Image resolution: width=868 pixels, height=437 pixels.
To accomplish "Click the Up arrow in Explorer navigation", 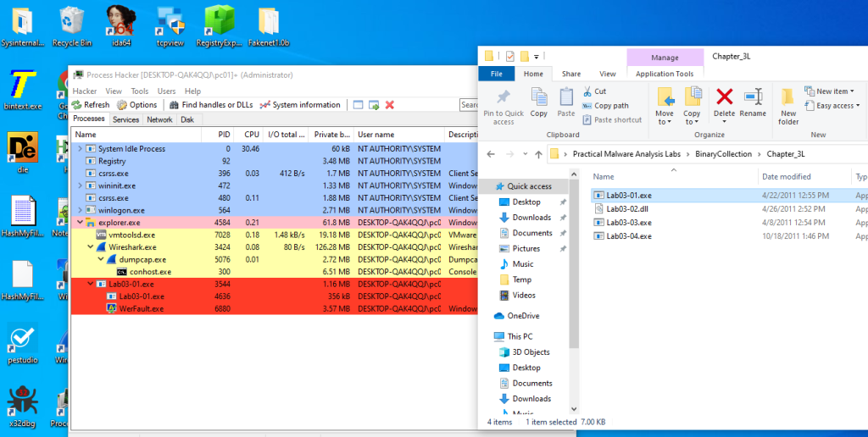I will [538, 154].
